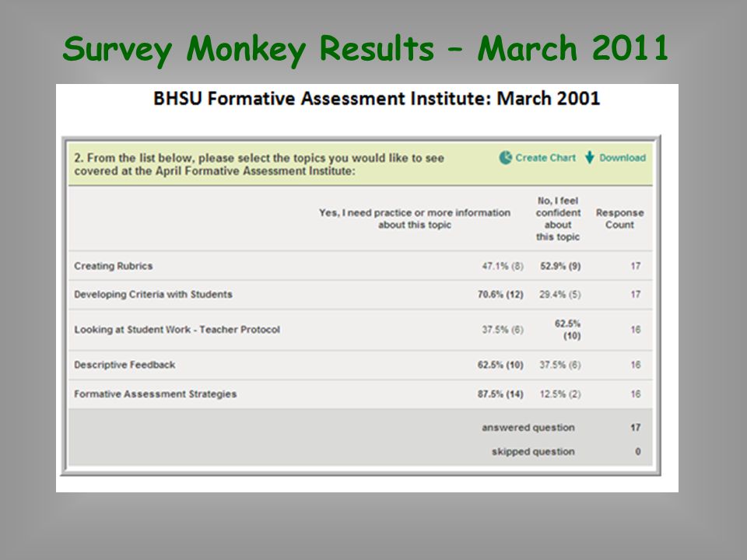747x560 pixels.
Task: Click the 'No, I feel confident' column header
Action: click(x=558, y=219)
